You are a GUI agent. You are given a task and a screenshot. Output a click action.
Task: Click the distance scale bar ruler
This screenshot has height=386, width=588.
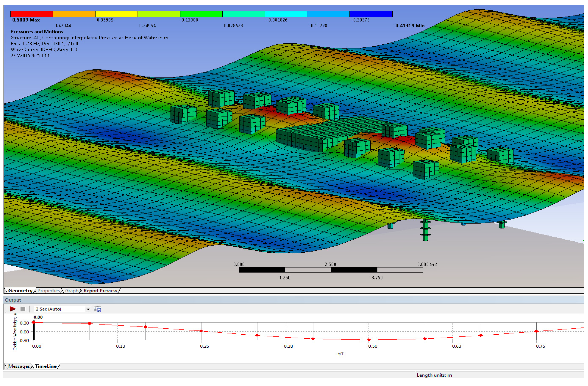(x=331, y=270)
